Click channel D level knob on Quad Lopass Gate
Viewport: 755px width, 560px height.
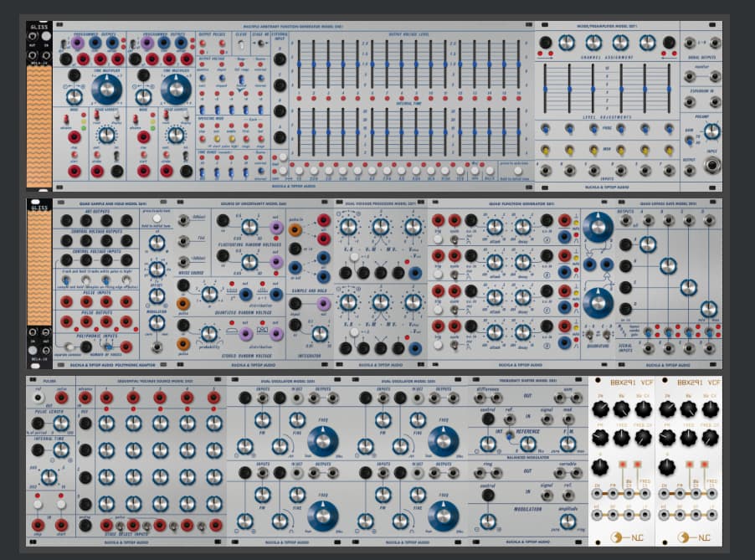pyautogui.click(x=708, y=308)
